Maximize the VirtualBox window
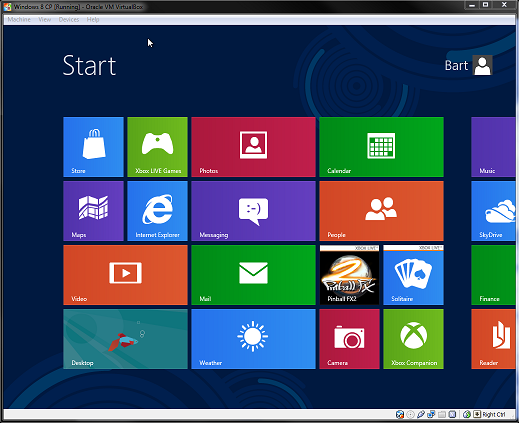 point(486,5)
